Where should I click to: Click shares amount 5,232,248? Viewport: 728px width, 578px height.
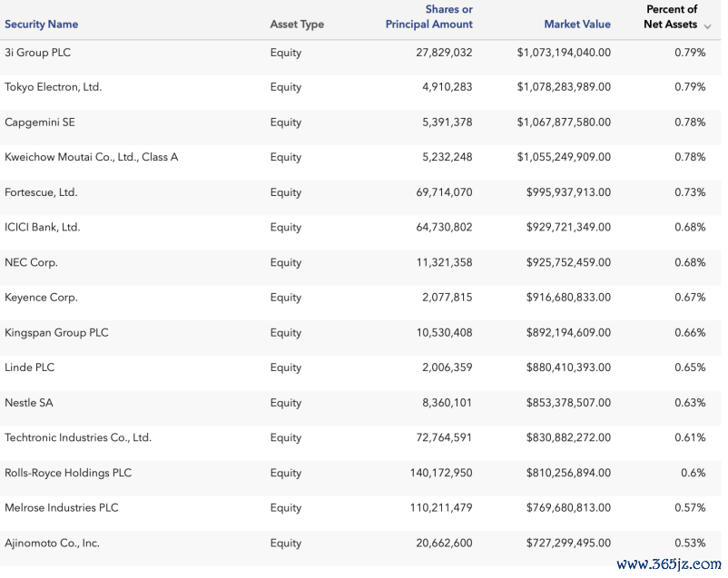click(x=448, y=157)
